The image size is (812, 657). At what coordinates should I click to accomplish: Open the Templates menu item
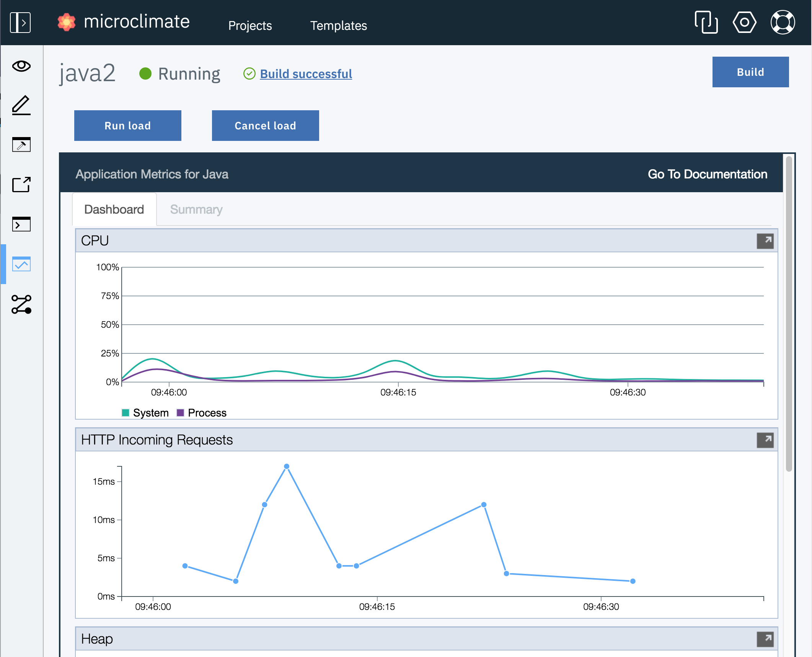(338, 26)
